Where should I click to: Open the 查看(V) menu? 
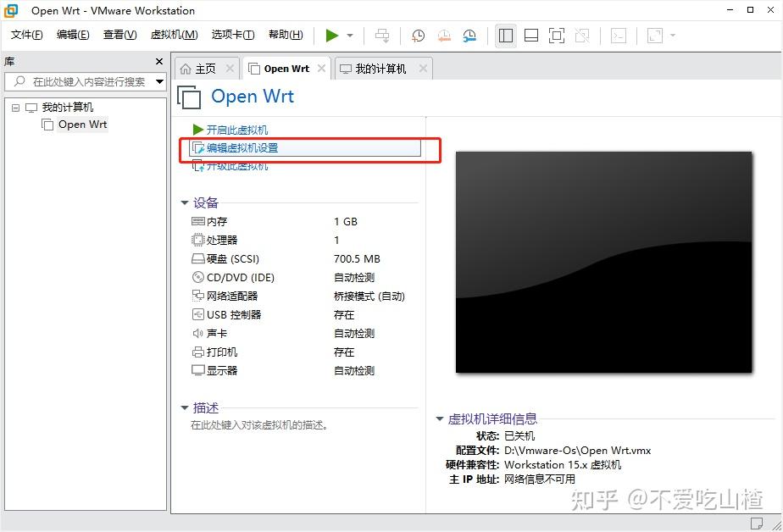point(119,35)
